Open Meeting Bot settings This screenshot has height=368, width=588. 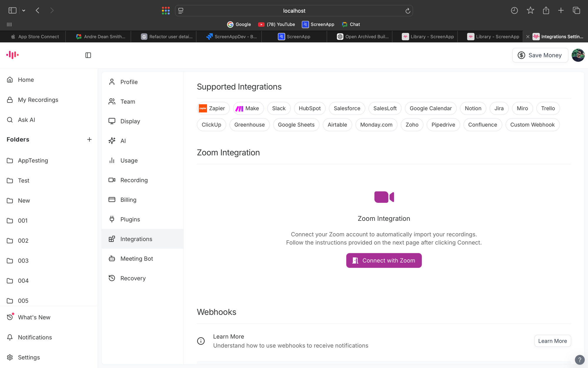point(136,258)
